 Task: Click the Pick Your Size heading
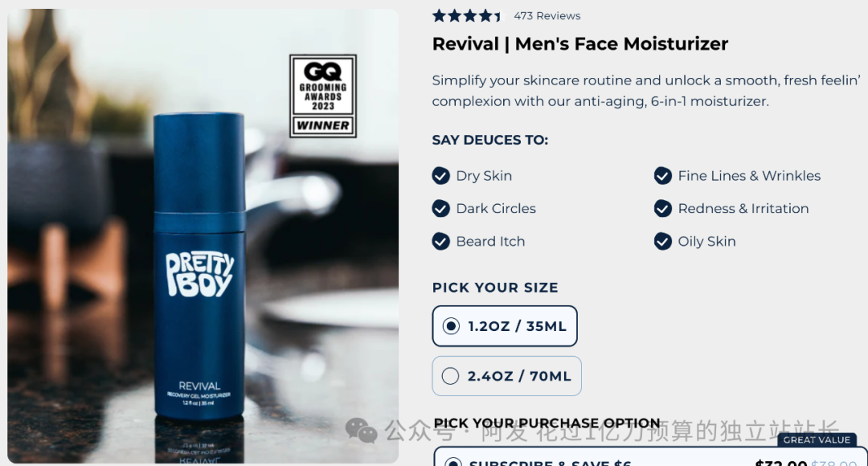pyautogui.click(x=495, y=288)
